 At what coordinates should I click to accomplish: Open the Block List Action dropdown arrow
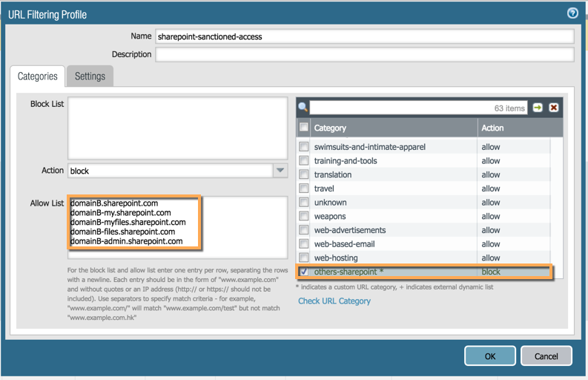[x=280, y=171]
